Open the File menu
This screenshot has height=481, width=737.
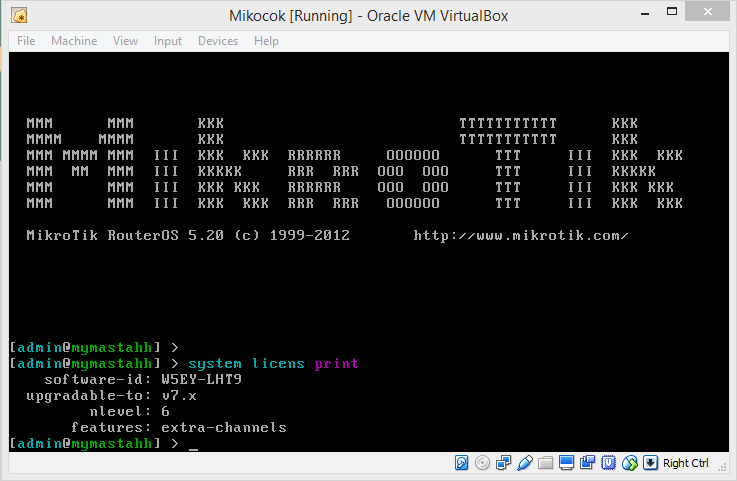coord(26,41)
